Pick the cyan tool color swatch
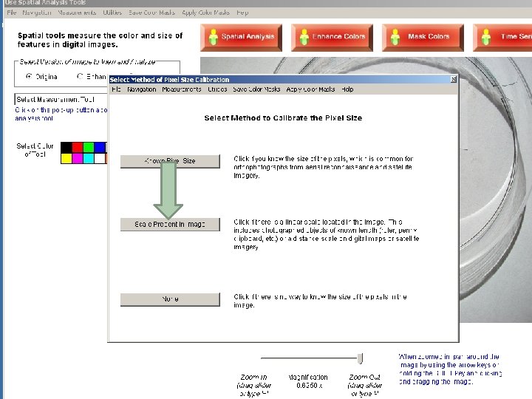 coord(89,158)
